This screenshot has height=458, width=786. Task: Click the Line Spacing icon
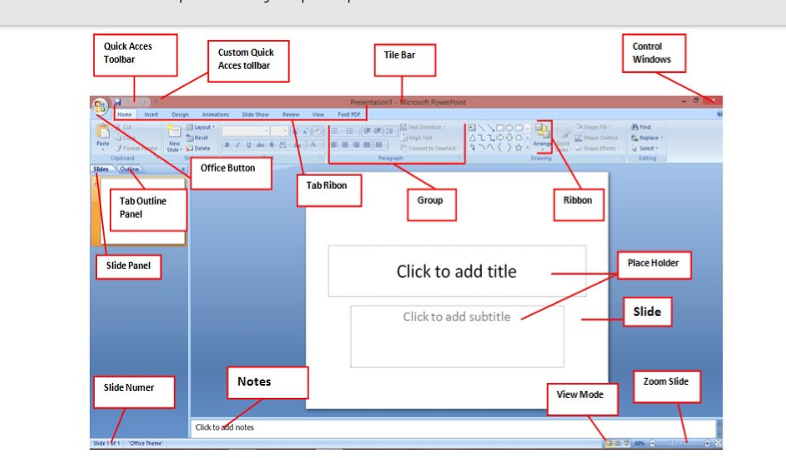point(390,131)
